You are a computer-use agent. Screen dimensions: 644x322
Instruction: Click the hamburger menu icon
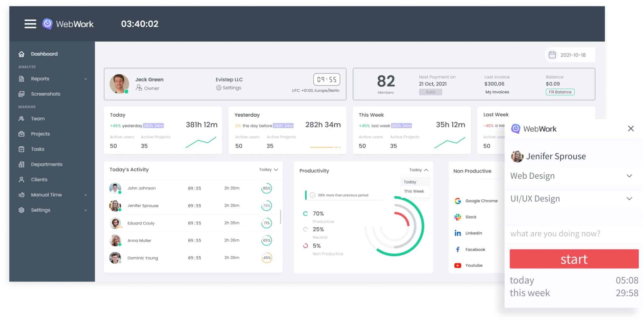click(x=30, y=24)
